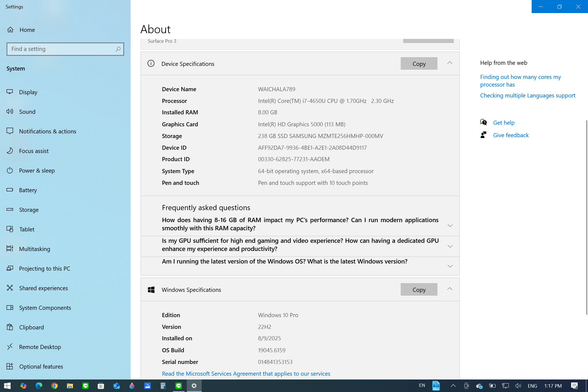
Task: Click the Storage drive icon in sidebar
Action: (10, 209)
